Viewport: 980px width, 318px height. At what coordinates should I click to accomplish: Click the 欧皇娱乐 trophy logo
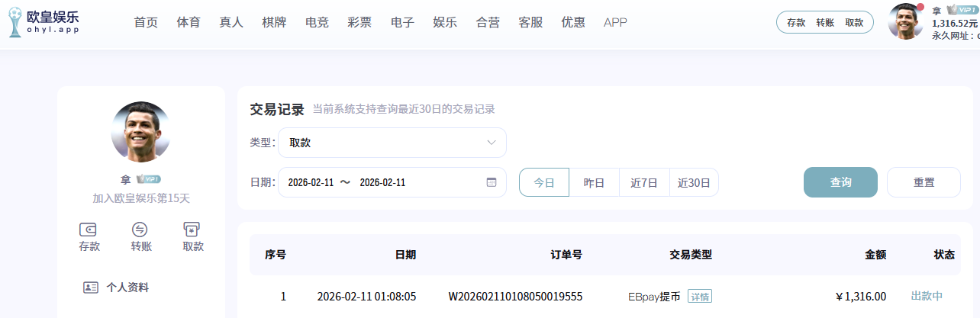[x=16, y=23]
